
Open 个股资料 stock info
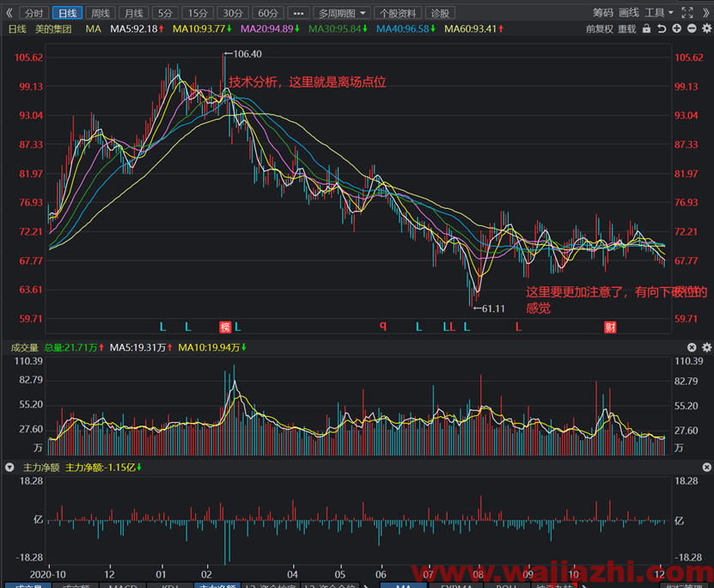[x=398, y=13]
